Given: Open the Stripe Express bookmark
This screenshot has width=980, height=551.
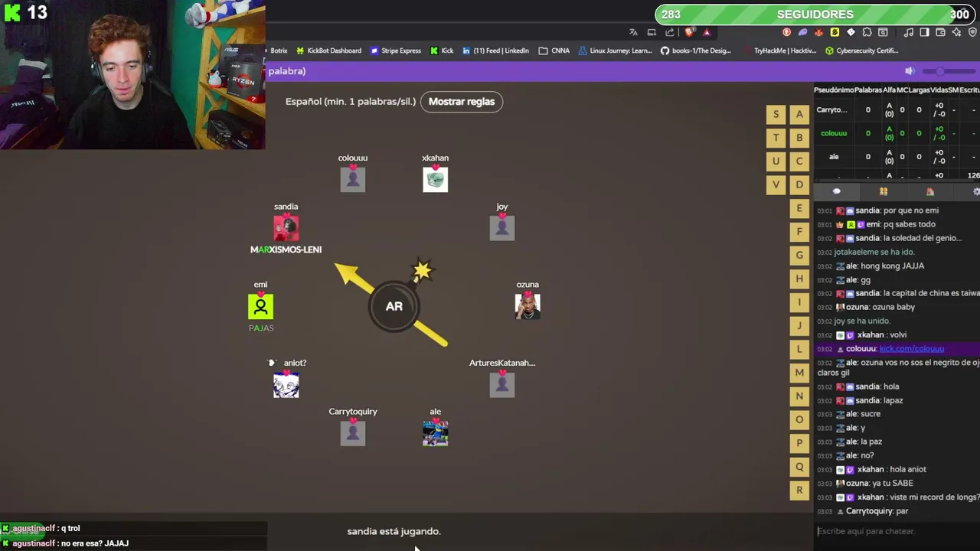Looking at the screenshot, I should pyautogui.click(x=396, y=51).
